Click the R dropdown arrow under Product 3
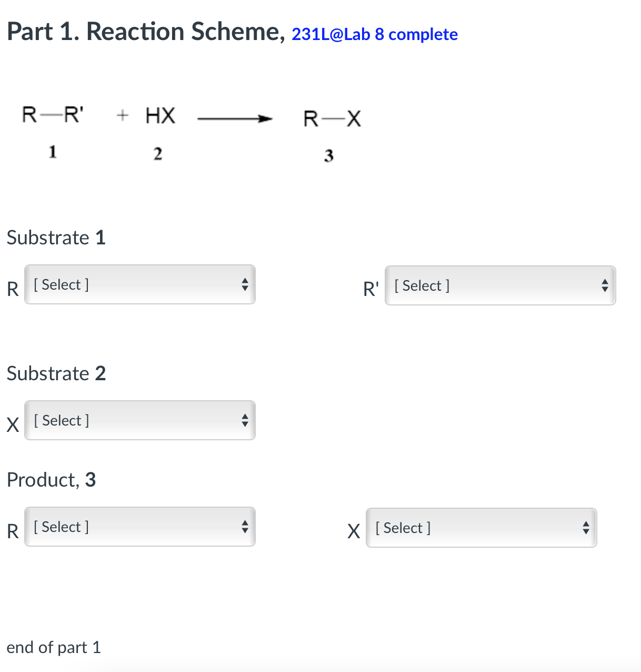The width and height of the screenshot is (641, 672). [245, 526]
